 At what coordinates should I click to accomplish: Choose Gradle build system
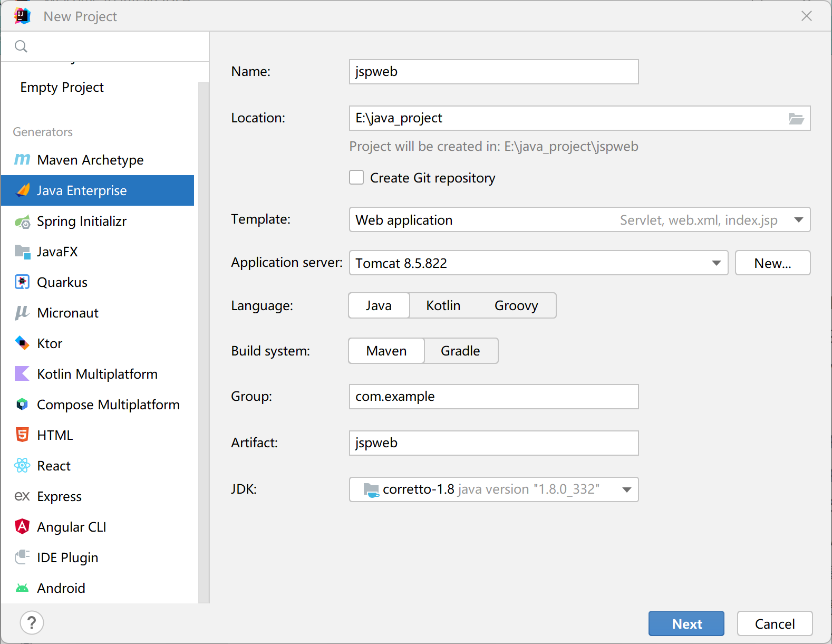[x=460, y=351]
